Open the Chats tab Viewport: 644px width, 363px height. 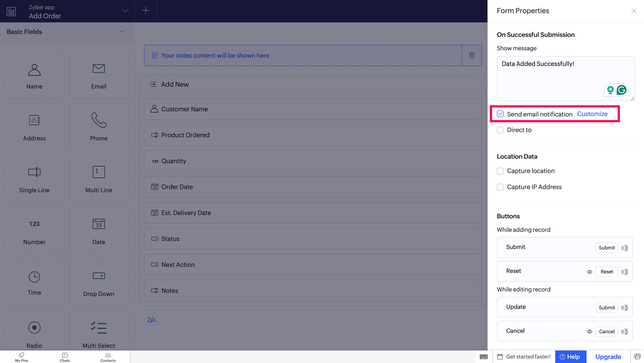[65, 357]
